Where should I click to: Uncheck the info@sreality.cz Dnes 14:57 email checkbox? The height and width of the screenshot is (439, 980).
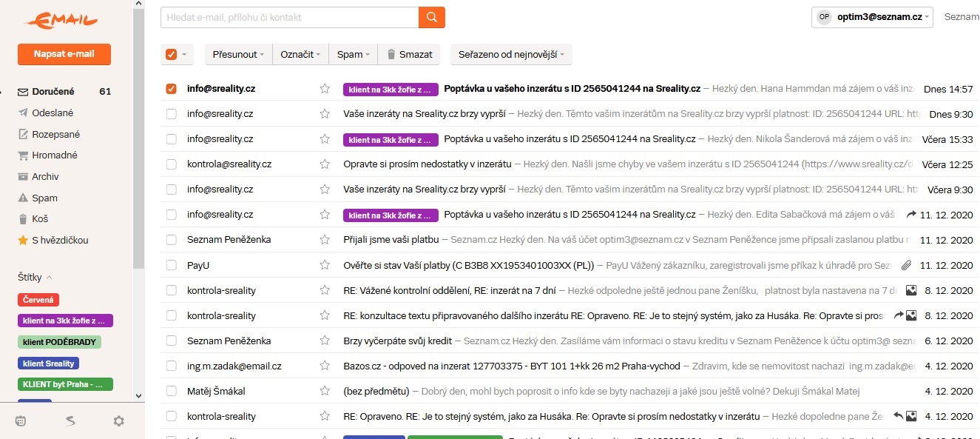coord(172,89)
